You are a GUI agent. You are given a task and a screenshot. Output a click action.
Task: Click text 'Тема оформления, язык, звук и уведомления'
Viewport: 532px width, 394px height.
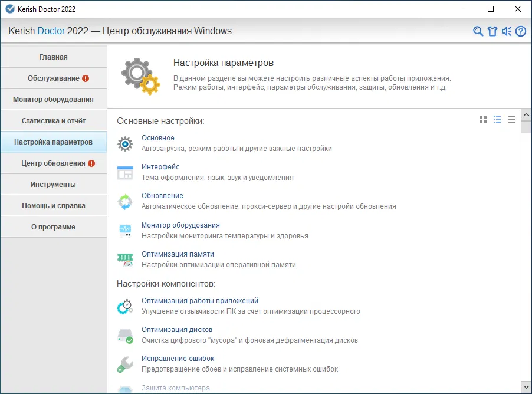coord(218,178)
